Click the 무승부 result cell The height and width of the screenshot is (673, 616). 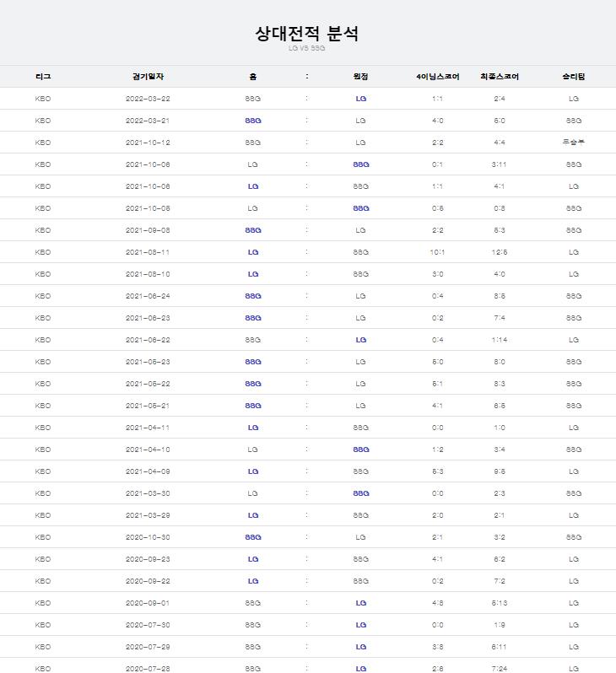tap(574, 143)
